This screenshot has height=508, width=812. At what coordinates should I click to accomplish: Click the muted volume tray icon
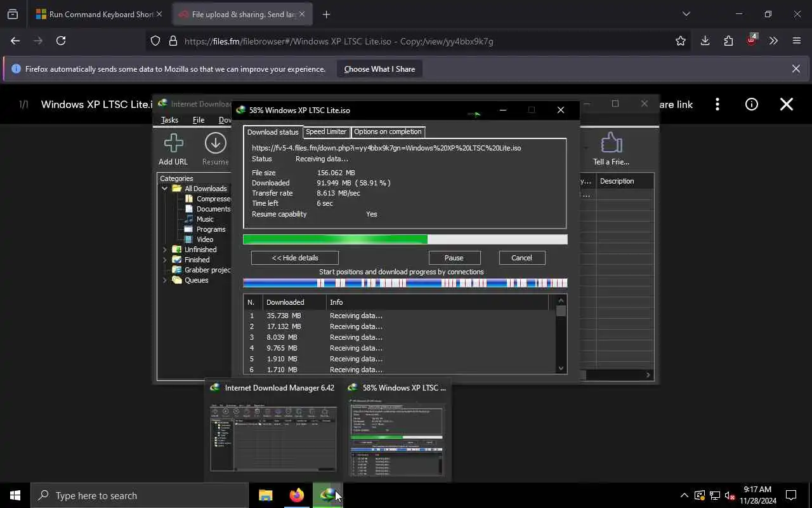point(730,495)
